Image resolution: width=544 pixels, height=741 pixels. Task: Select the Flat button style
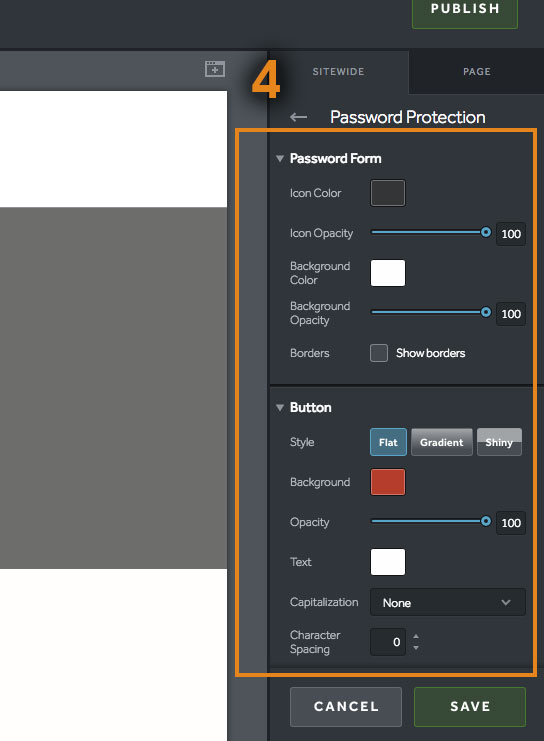pos(388,442)
